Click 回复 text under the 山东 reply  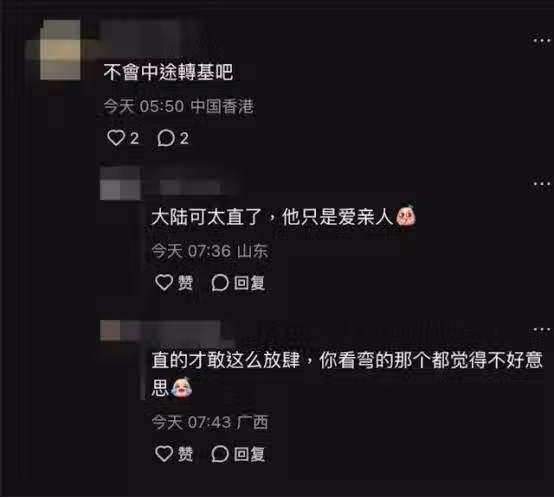click(249, 283)
